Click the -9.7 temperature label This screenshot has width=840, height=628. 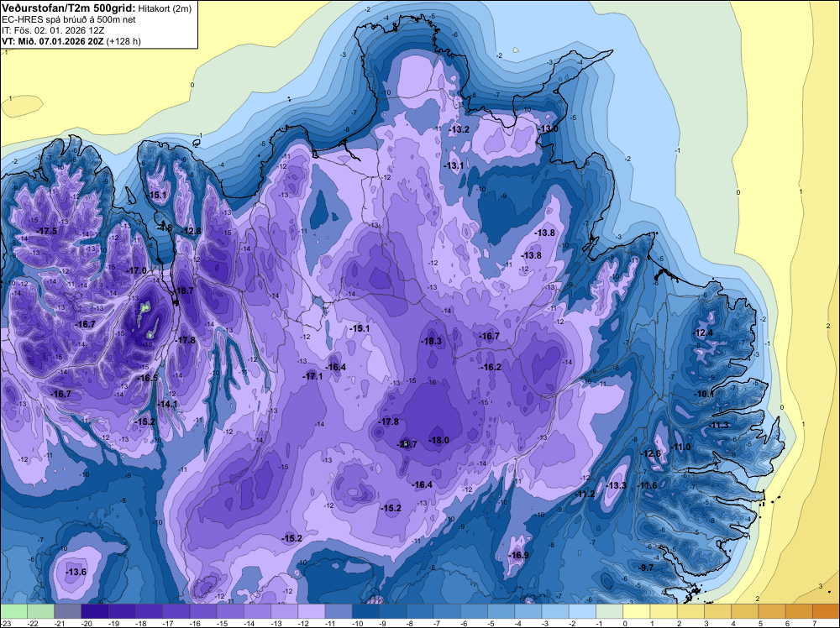coord(647,568)
